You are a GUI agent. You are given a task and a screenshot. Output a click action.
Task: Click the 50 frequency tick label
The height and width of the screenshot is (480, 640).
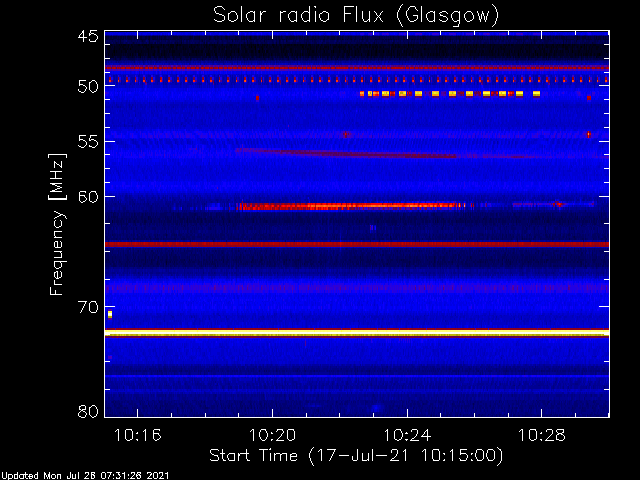click(x=88, y=86)
